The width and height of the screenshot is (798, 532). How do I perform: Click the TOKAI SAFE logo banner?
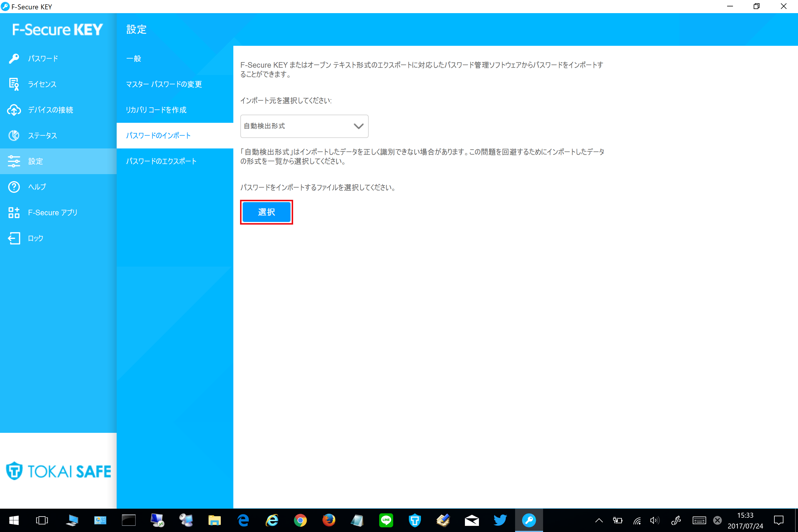pos(58,471)
